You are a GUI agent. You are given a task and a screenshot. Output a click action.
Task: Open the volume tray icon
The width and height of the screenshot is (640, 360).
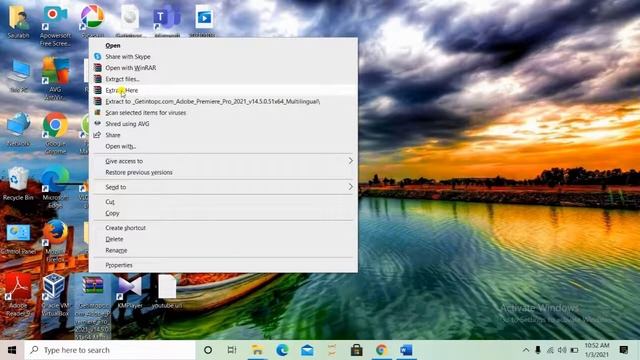click(x=562, y=350)
